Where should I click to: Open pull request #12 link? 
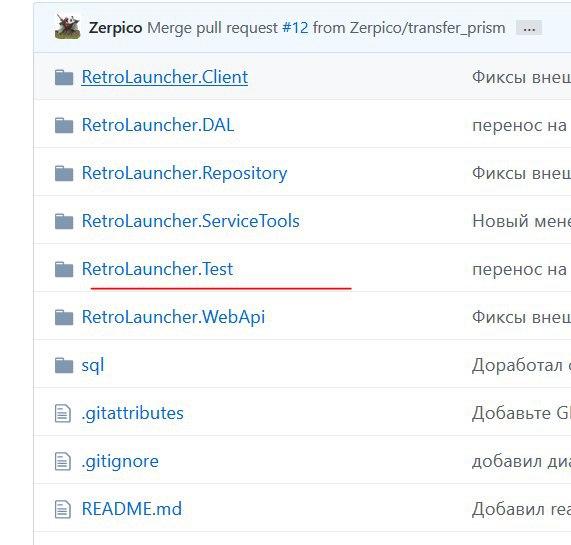coord(295,28)
